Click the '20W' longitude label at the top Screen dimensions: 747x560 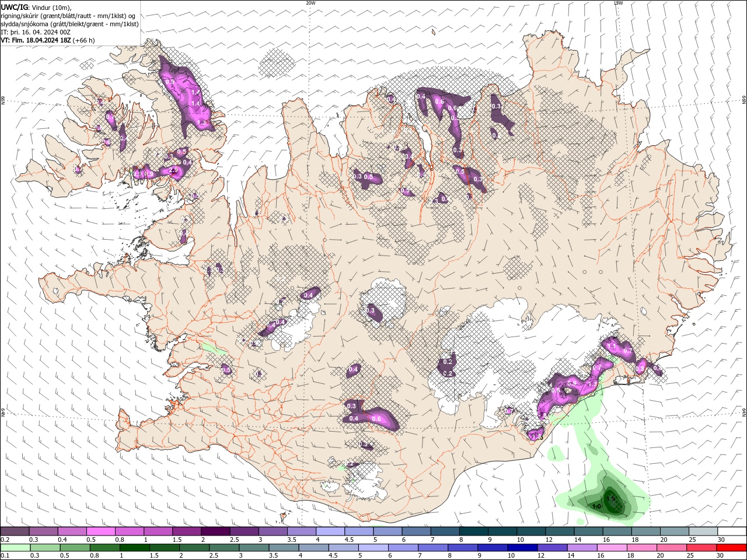pos(310,3)
